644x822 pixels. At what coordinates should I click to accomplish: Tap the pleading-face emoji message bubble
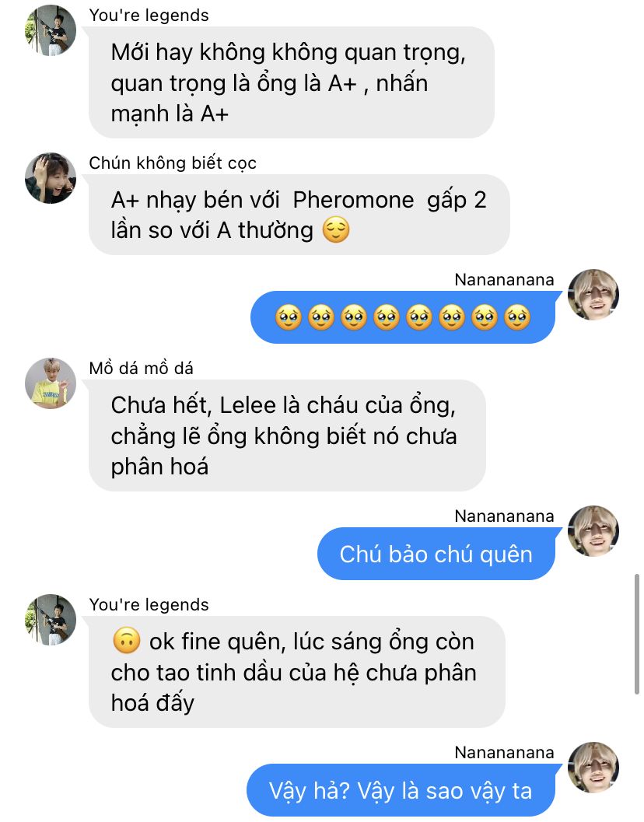[x=403, y=318]
